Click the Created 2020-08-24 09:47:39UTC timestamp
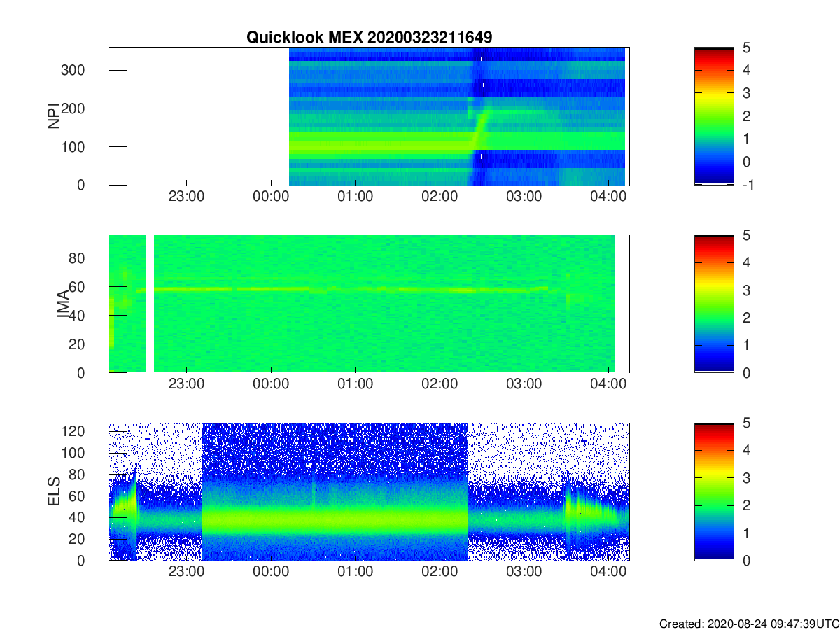The width and height of the screenshot is (840, 630). (749, 623)
